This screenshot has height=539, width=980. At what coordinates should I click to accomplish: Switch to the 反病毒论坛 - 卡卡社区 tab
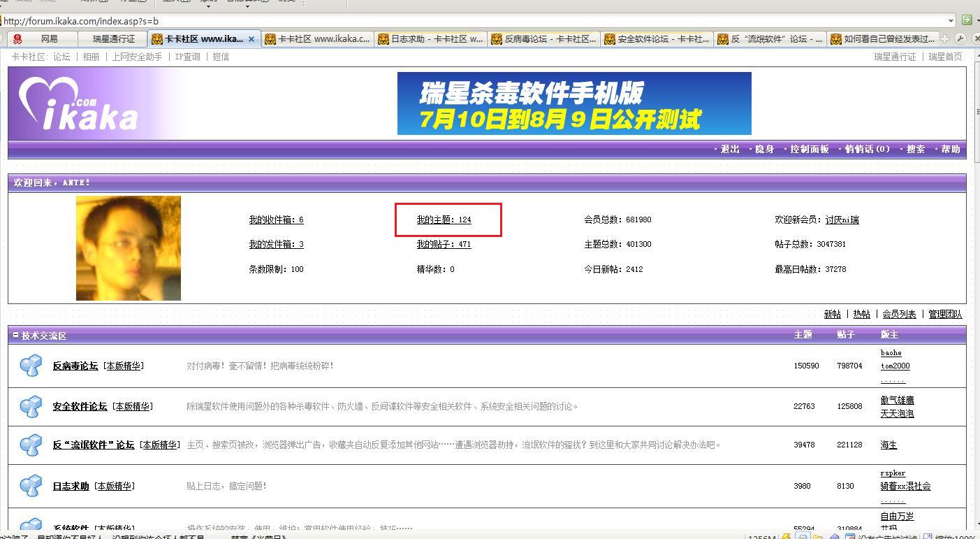(544, 39)
